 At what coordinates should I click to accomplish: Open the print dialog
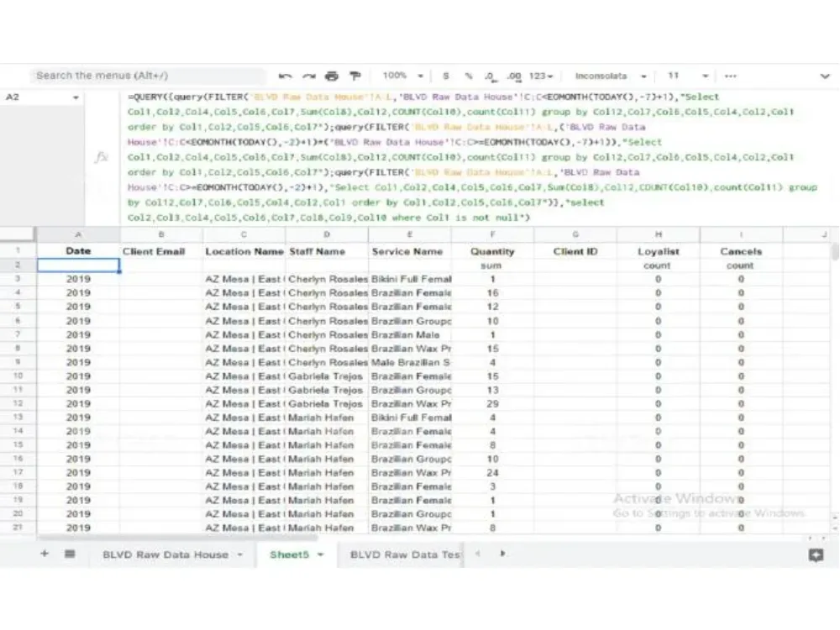coord(331,76)
